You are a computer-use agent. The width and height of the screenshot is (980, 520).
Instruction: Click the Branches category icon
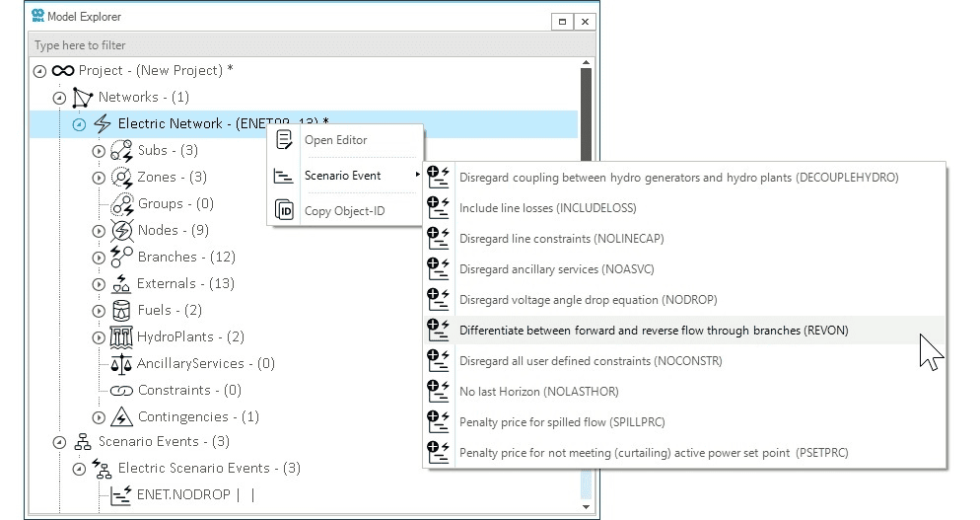pyautogui.click(x=122, y=258)
